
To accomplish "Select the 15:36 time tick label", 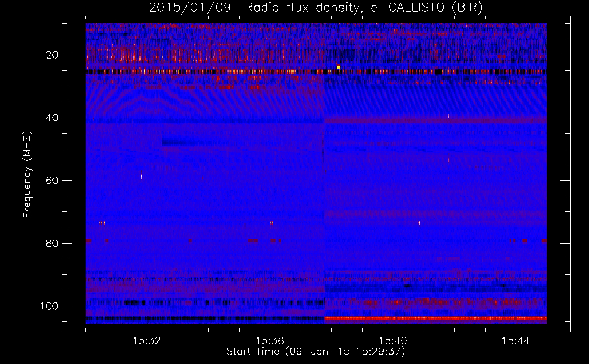I will coord(270,341).
